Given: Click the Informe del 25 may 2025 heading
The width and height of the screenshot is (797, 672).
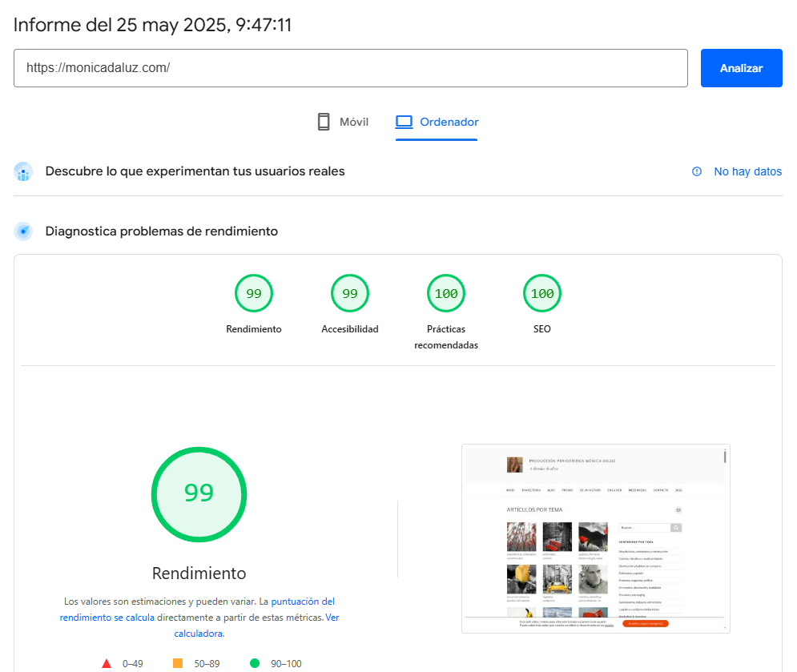Looking at the screenshot, I should (x=152, y=25).
